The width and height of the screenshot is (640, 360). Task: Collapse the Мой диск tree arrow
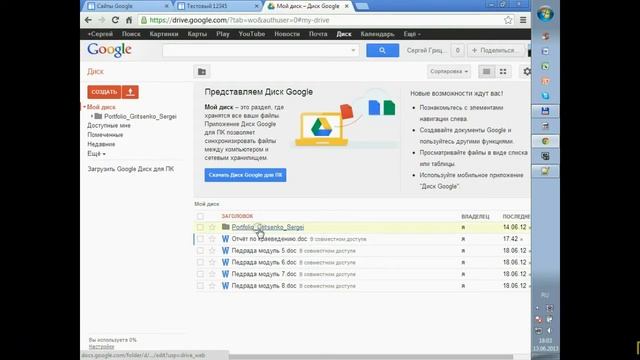point(84,107)
